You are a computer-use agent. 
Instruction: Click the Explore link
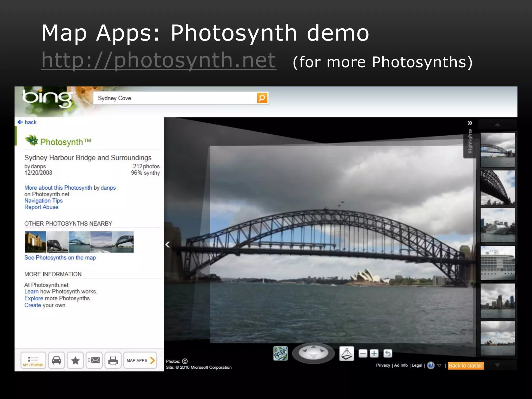point(34,298)
